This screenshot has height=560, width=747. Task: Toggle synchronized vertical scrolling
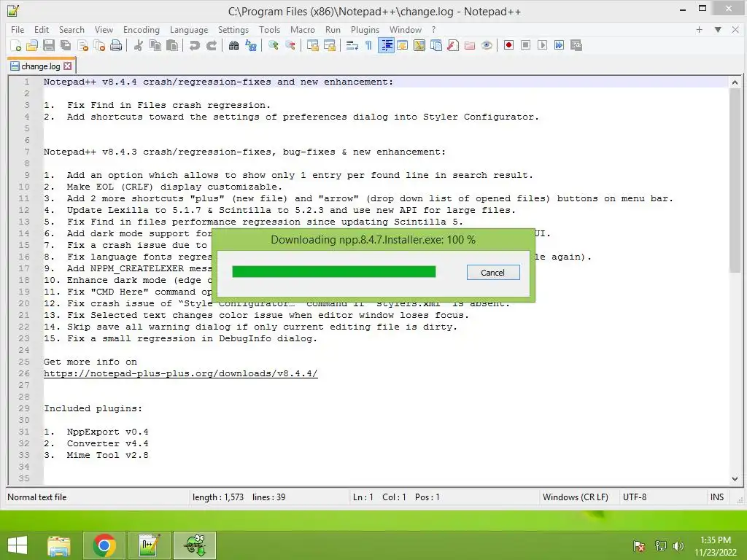click(312, 45)
